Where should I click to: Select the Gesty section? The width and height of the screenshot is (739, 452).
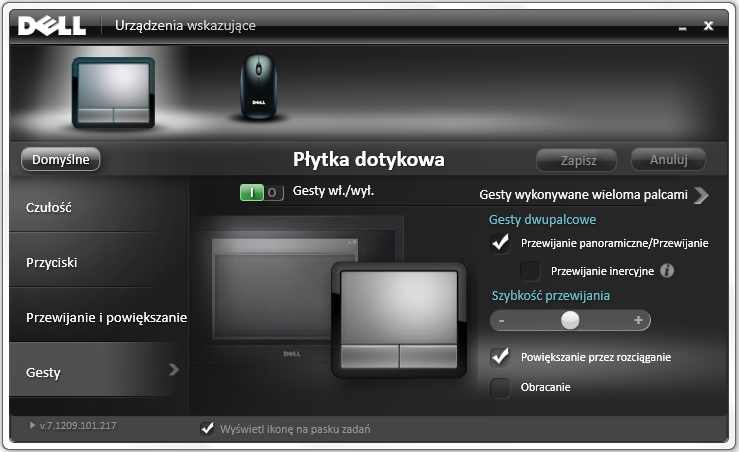pos(99,371)
